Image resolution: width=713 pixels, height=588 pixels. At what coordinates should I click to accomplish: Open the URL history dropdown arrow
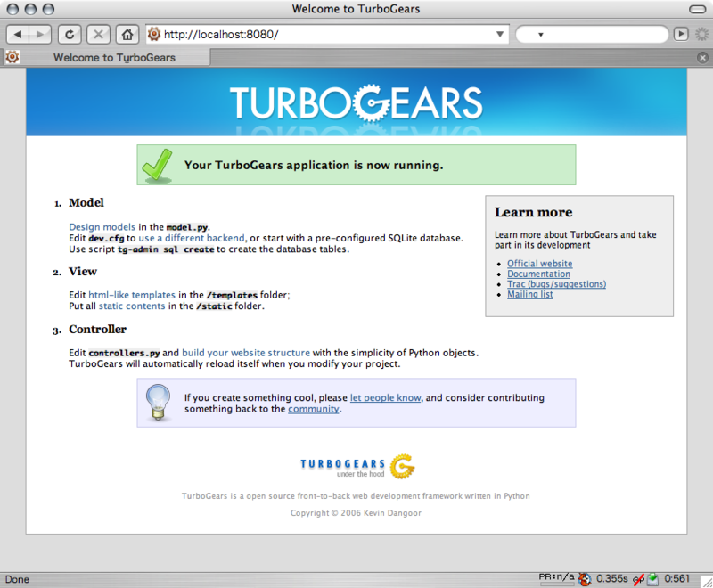coord(500,35)
